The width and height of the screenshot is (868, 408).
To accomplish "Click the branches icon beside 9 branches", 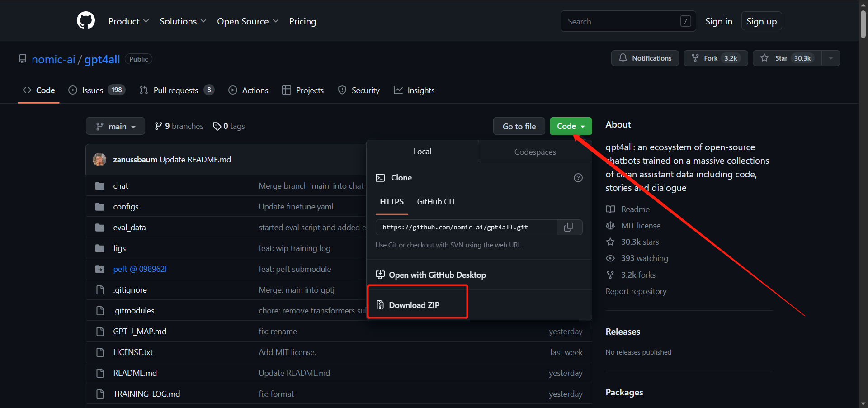I will coord(158,126).
